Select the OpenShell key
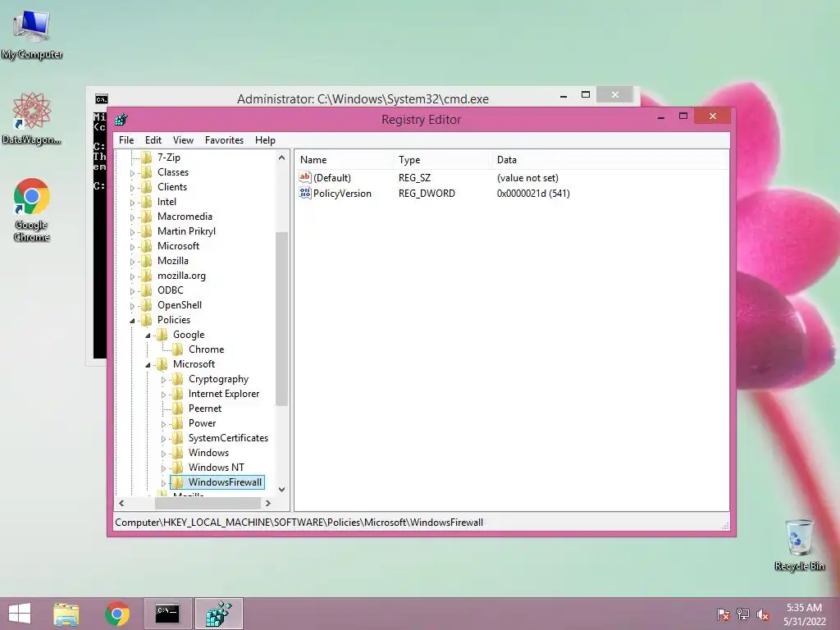 (180, 305)
